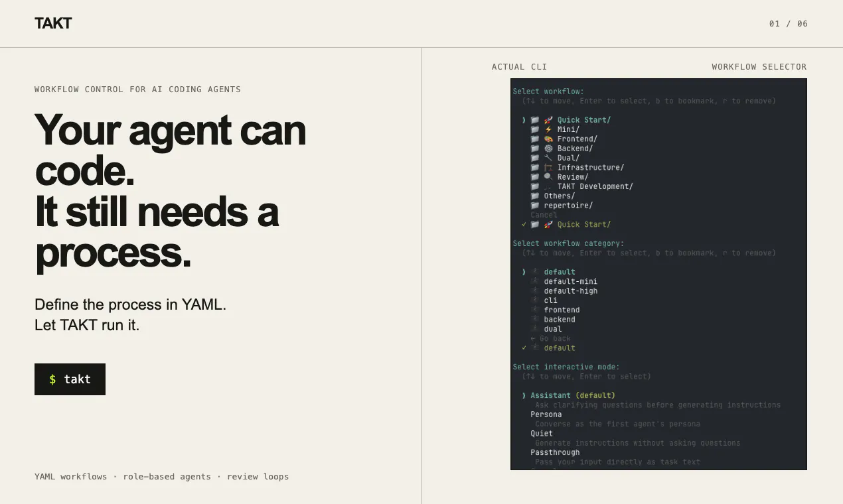
Task: Click 'Define the process in YAML.' line
Action: coord(131,304)
